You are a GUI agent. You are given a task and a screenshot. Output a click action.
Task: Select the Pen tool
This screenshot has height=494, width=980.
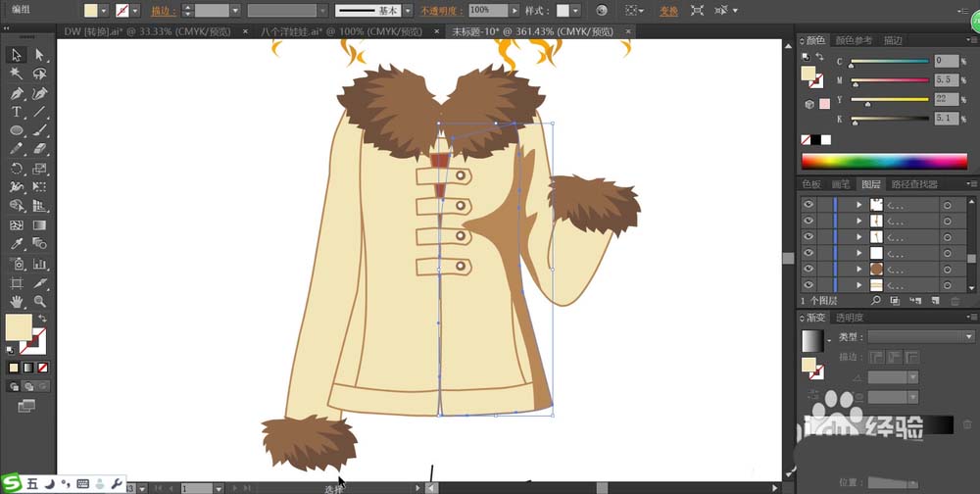pyautogui.click(x=17, y=94)
